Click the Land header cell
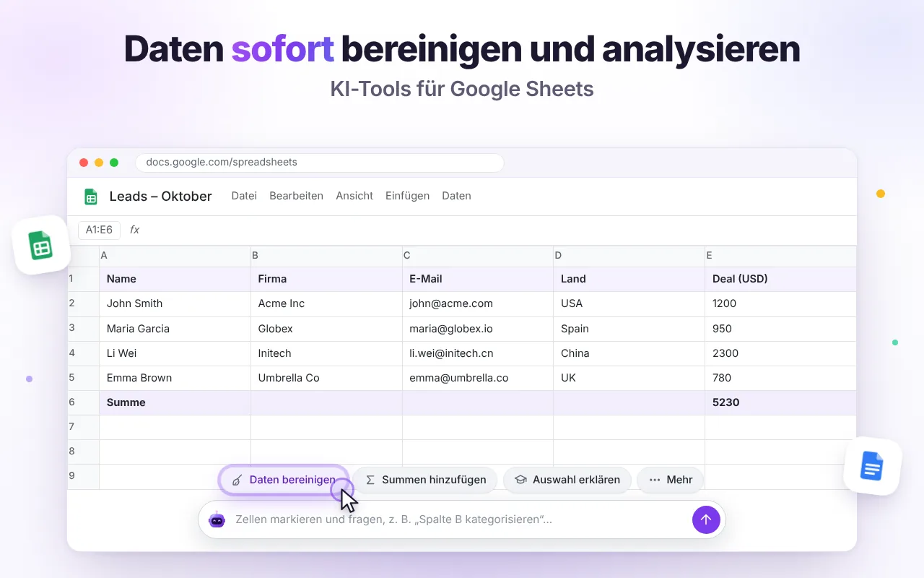The height and width of the screenshot is (578, 924). pyautogui.click(x=629, y=279)
